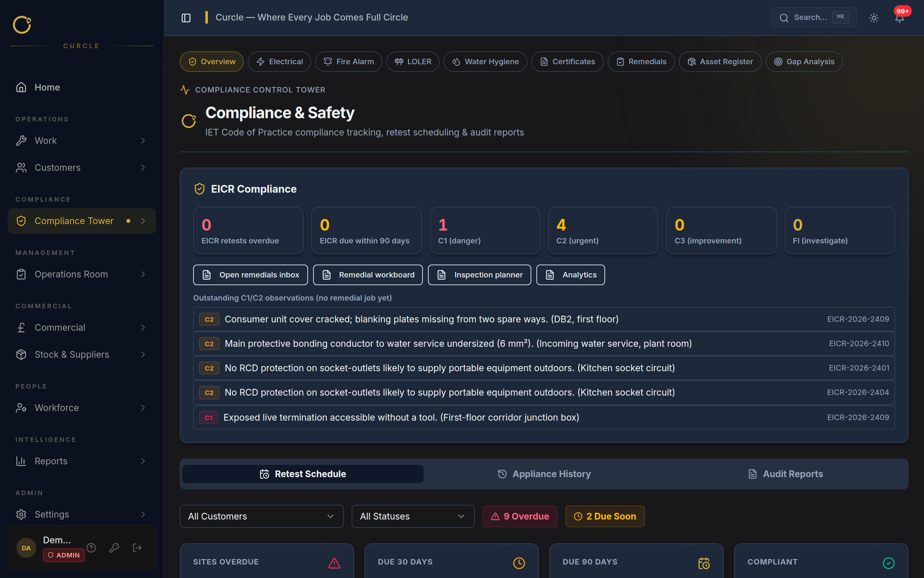Expand the Work menu chevron
This screenshot has height=578, width=924.
[x=143, y=141]
